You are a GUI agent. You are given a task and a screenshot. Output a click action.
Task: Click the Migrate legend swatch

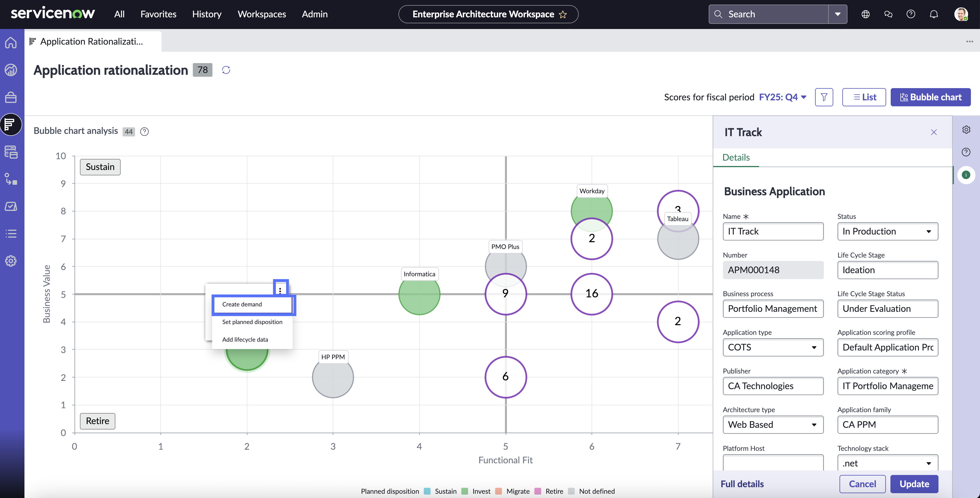[x=499, y=491]
